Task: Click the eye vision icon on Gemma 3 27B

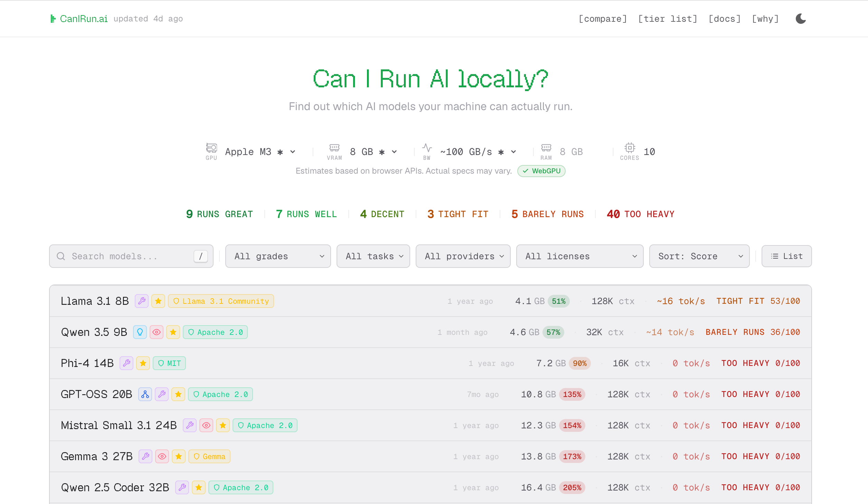Action: [162, 456]
